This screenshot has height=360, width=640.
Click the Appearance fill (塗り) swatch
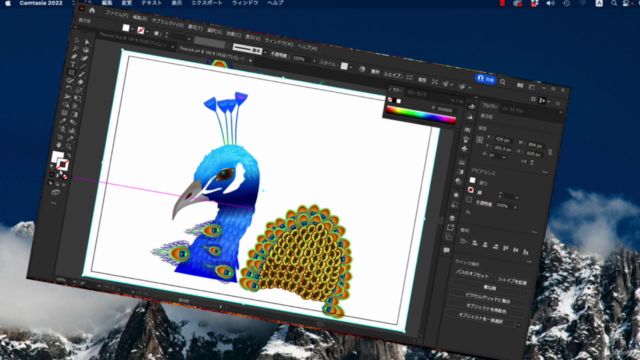pyautogui.click(x=472, y=180)
